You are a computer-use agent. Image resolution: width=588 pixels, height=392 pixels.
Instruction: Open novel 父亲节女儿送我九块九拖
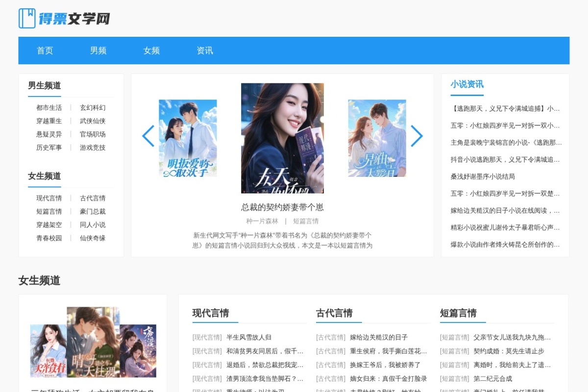(512, 337)
